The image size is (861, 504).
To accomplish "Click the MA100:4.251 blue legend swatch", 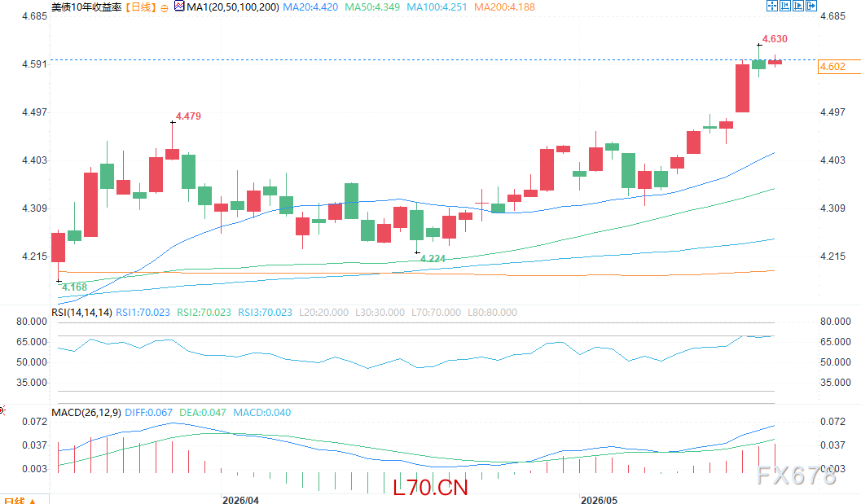I will pos(437,7).
